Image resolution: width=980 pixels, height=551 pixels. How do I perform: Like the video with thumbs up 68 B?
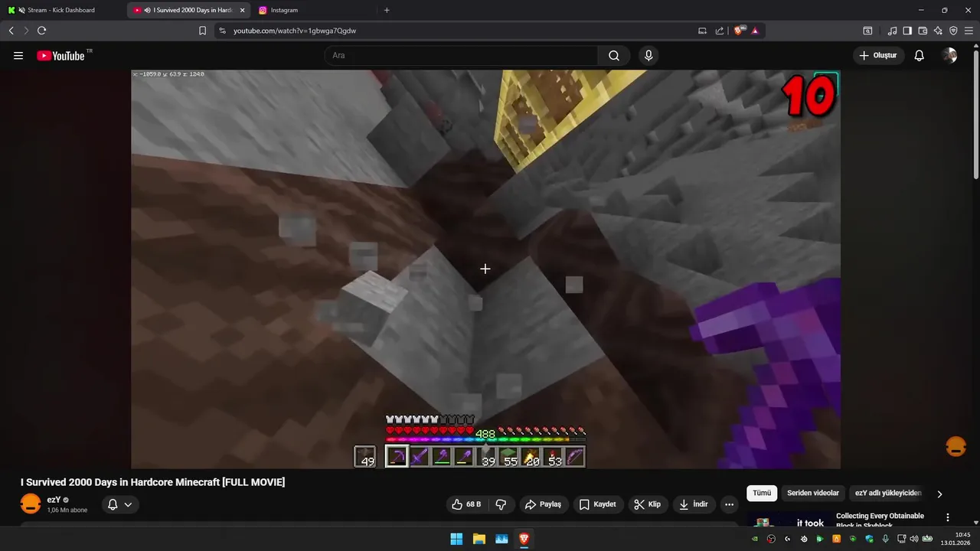(x=466, y=504)
